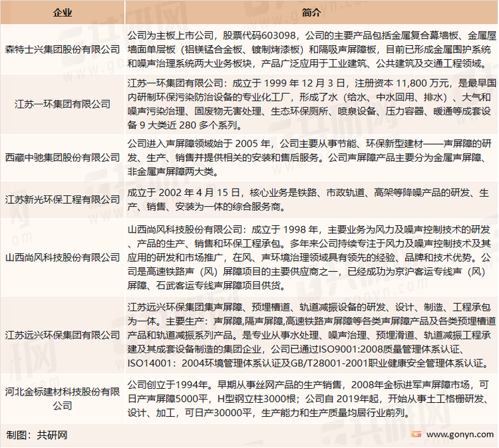The image size is (499, 448).
Task: Select 江苏新光环保工程有限公司 company cell
Action: 63,199
